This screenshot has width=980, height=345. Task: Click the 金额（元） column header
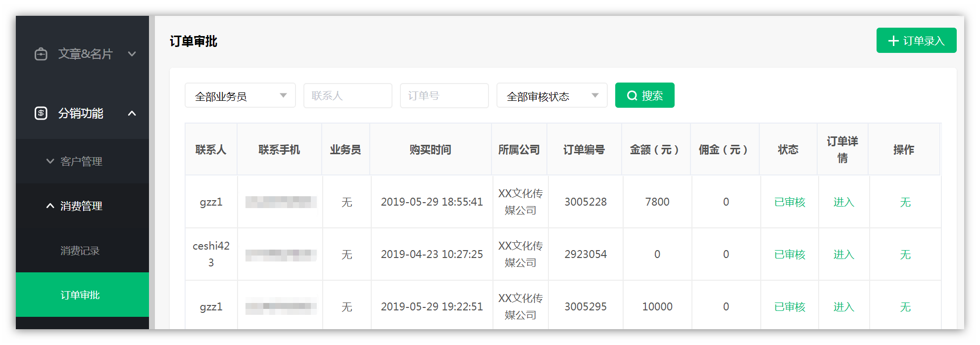click(655, 150)
